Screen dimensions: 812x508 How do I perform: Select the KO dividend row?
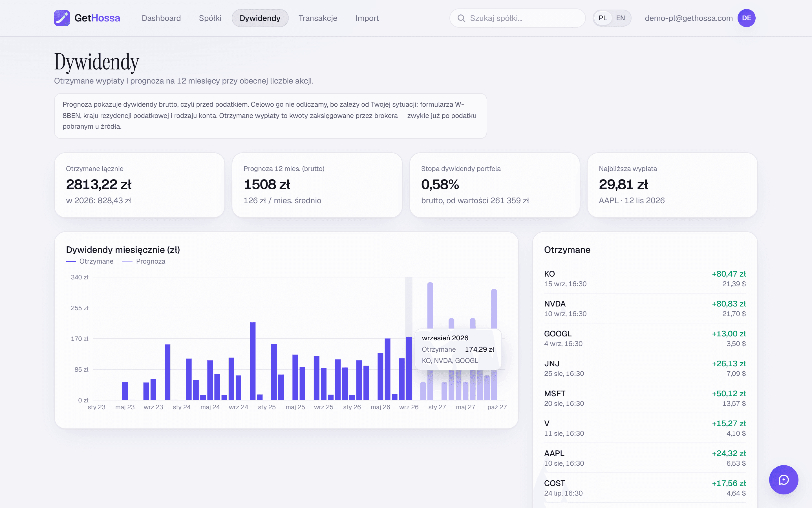pos(645,279)
